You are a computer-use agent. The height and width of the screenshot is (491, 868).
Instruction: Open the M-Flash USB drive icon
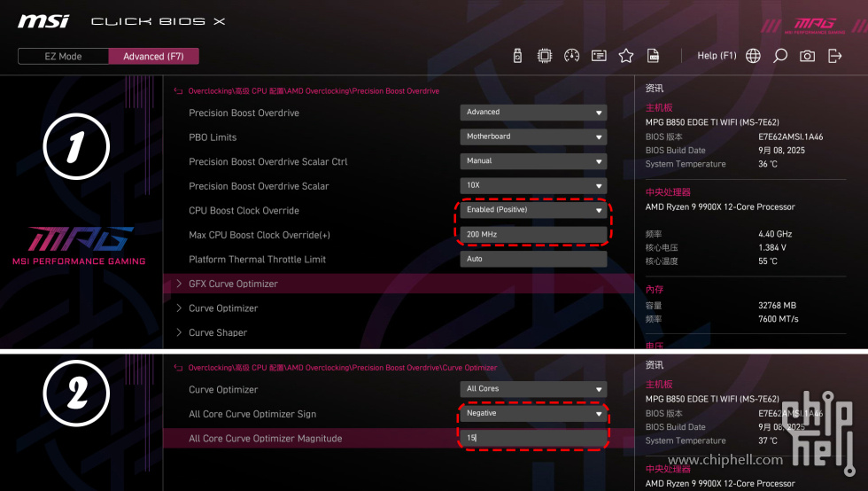point(517,56)
